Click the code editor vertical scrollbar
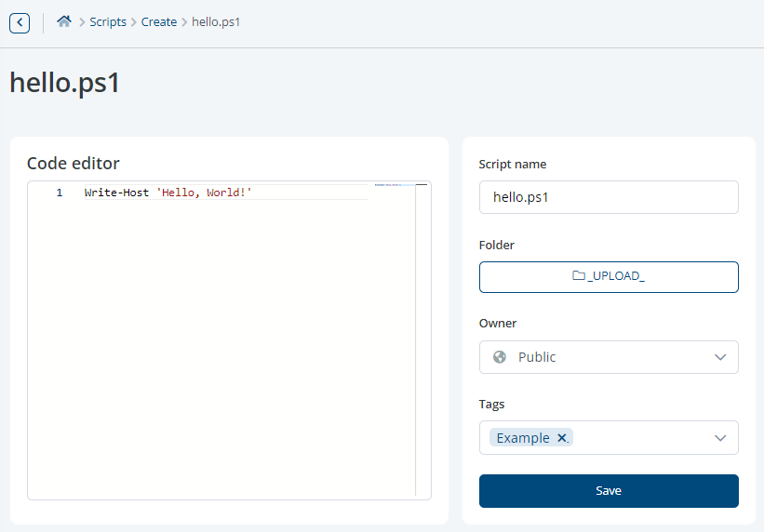The image size is (764, 532). pos(422,335)
